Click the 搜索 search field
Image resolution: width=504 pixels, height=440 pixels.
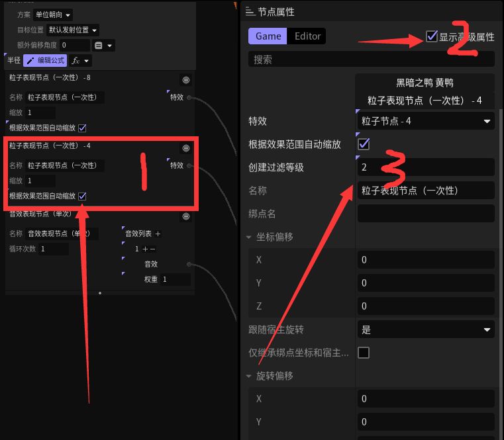tap(372, 59)
